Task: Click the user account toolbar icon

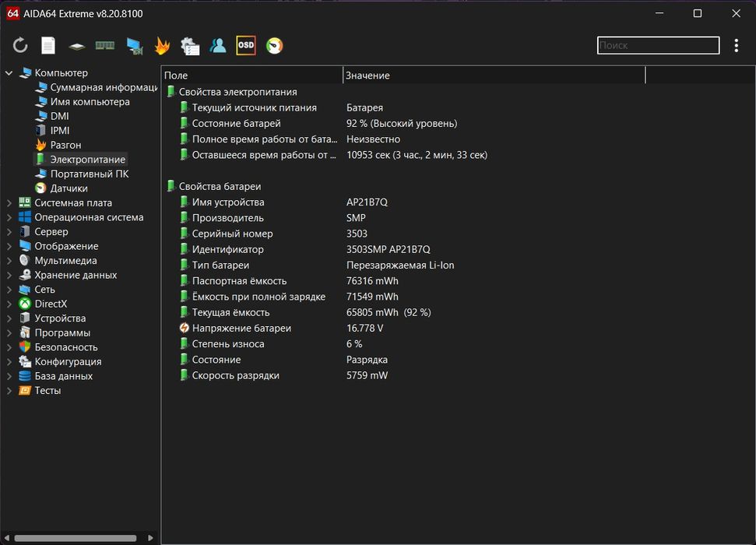Action: point(218,46)
